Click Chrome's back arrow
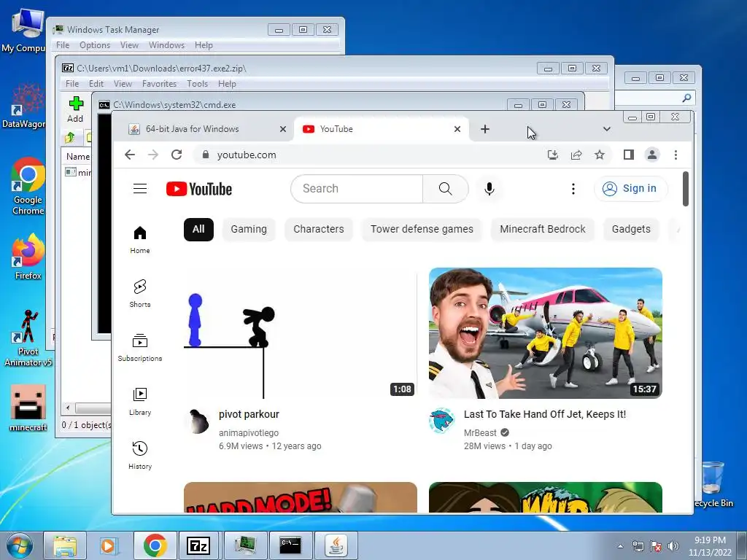The height and width of the screenshot is (560, 747). [x=130, y=155]
